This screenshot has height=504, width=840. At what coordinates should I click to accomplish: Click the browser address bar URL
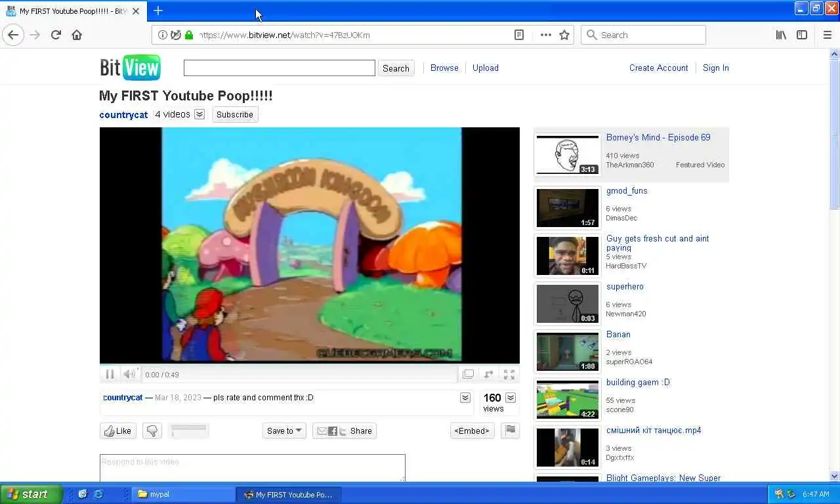coord(284,35)
